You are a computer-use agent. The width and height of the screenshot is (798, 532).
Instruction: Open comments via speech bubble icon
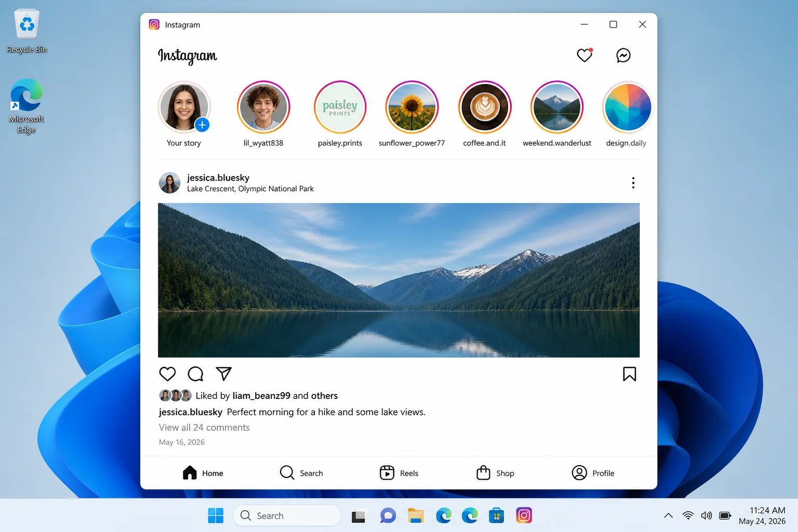click(195, 374)
